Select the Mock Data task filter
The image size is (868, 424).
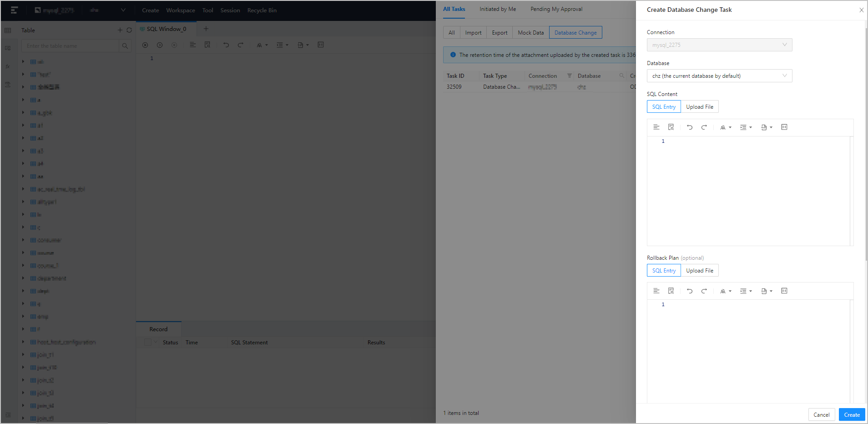531,33
